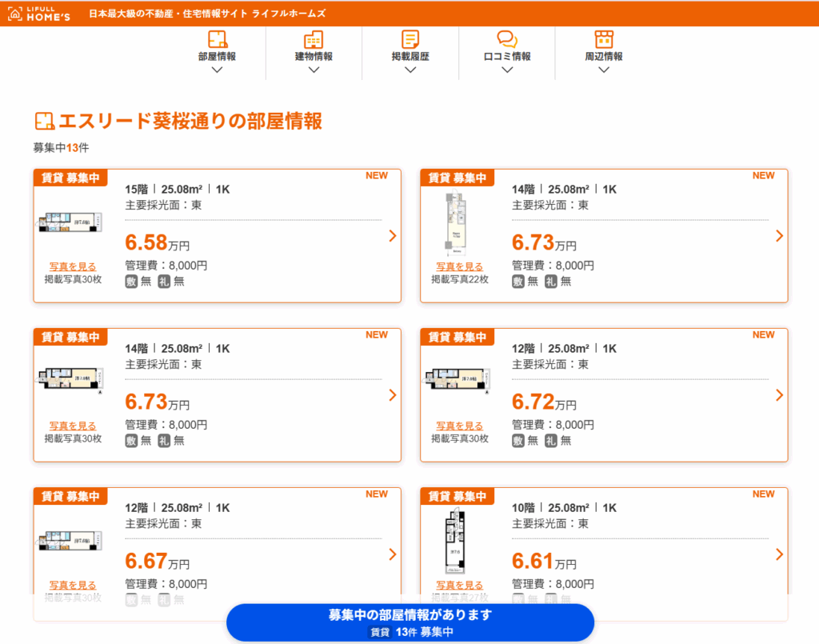This screenshot has height=644, width=819.
Task: Open arrow on 6.67万円 listing
Action: 393,554
